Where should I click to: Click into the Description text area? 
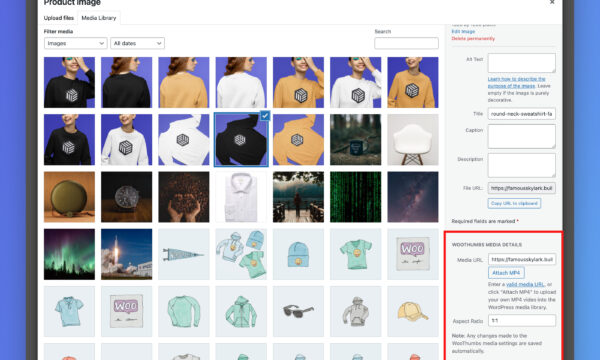click(x=522, y=165)
